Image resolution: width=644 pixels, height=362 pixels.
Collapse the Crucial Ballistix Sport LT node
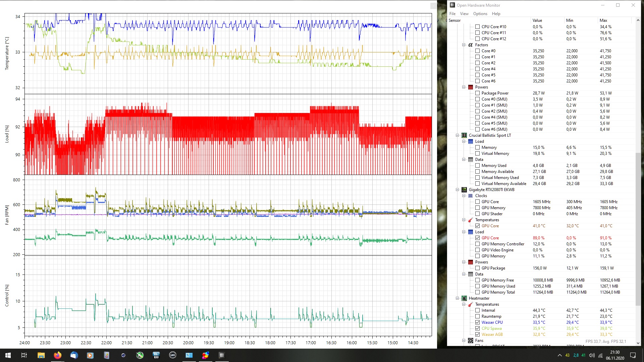pyautogui.click(x=457, y=135)
